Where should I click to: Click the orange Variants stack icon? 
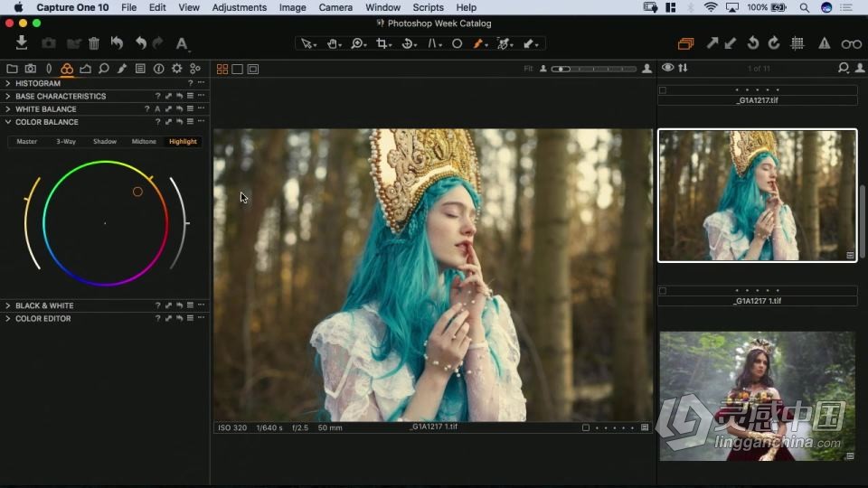coord(686,43)
